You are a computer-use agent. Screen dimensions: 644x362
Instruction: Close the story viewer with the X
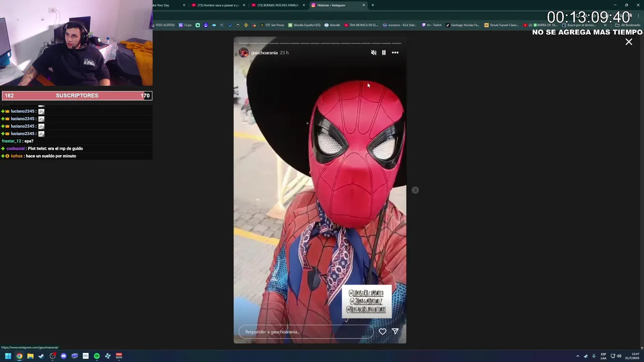click(x=629, y=42)
